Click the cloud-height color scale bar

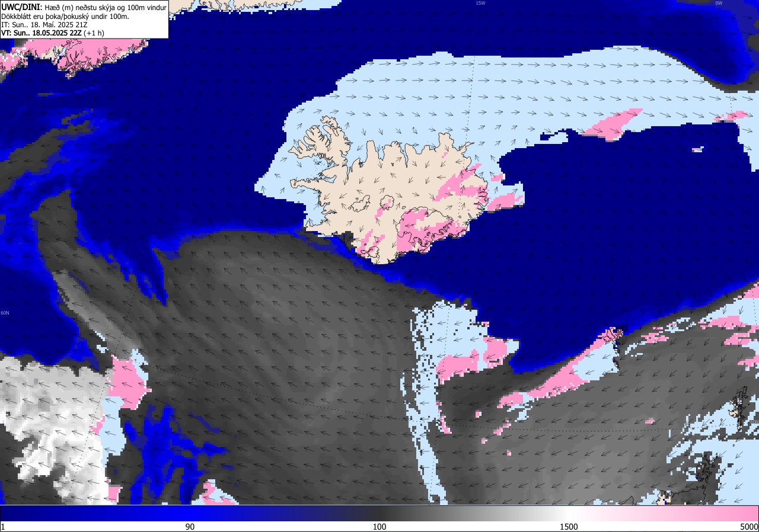point(379,514)
